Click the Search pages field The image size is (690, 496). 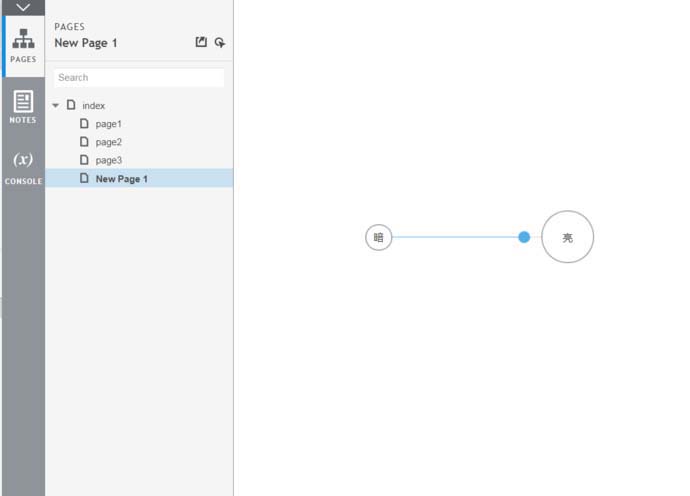(138, 77)
